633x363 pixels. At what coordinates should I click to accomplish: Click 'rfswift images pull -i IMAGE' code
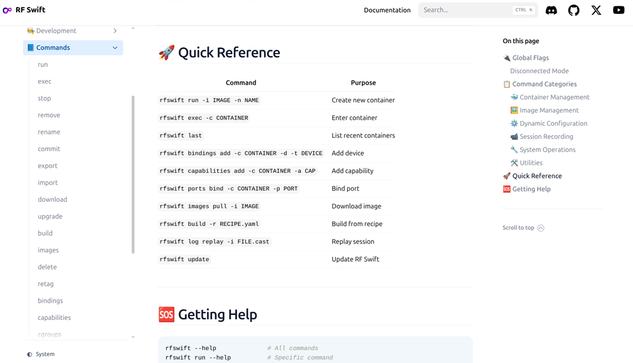(209, 206)
